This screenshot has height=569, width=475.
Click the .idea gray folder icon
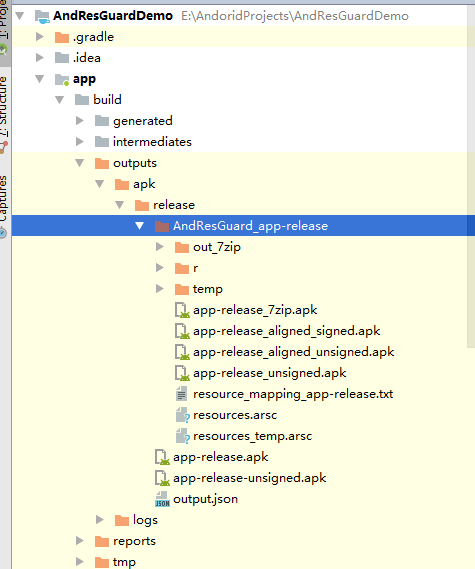62,58
